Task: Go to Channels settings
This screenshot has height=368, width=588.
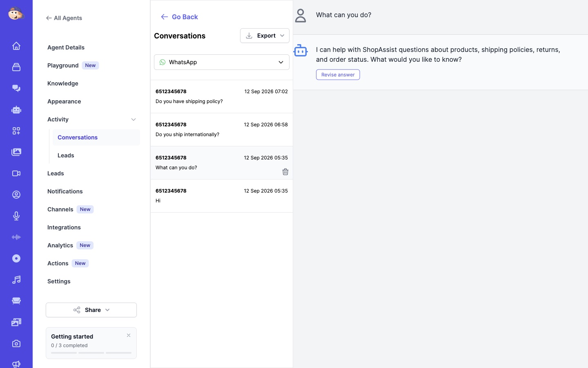Action: tap(60, 209)
